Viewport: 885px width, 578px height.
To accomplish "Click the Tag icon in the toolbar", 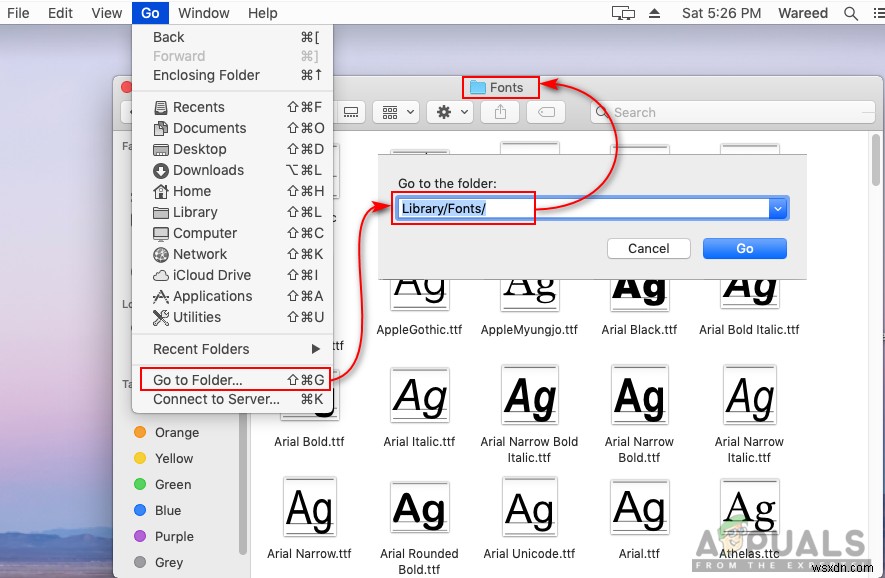I will point(546,112).
